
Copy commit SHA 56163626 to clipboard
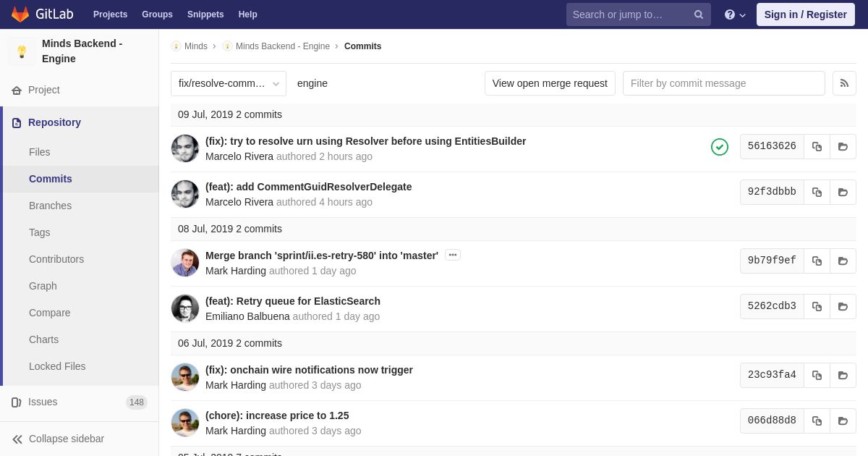[817, 146]
